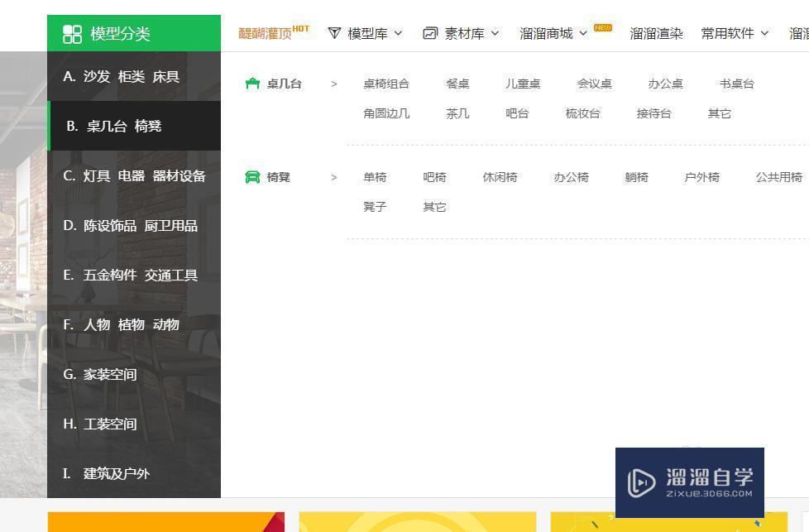Click the 休闲椅 link

point(499,176)
